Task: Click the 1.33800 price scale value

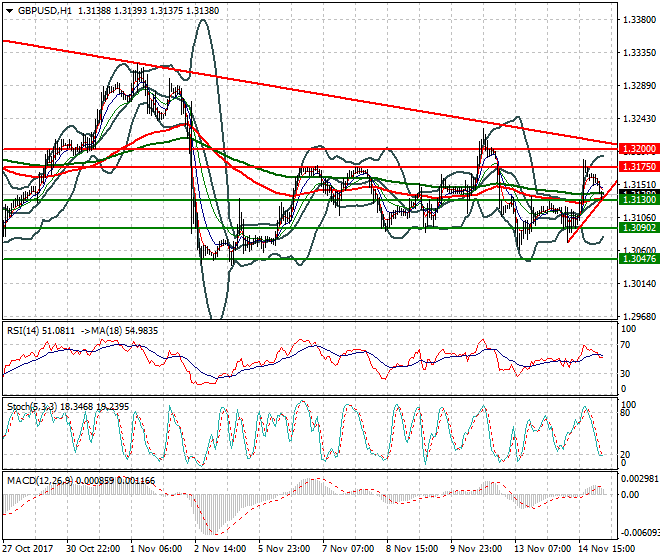Action: tap(639, 20)
